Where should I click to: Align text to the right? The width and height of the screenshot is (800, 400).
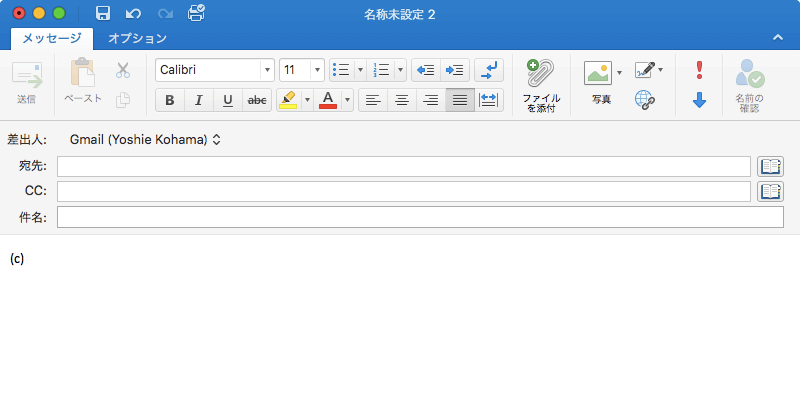[x=431, y=100]
